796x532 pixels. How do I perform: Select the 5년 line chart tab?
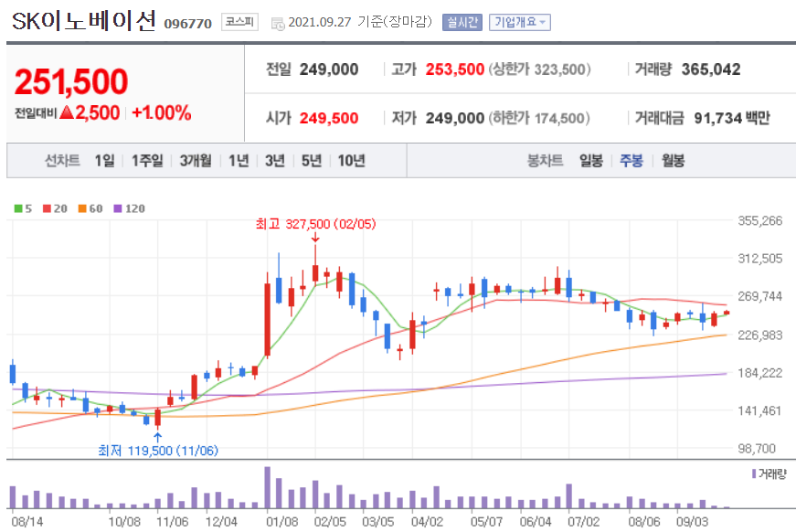pyautogui.click(x=312, y=161)
